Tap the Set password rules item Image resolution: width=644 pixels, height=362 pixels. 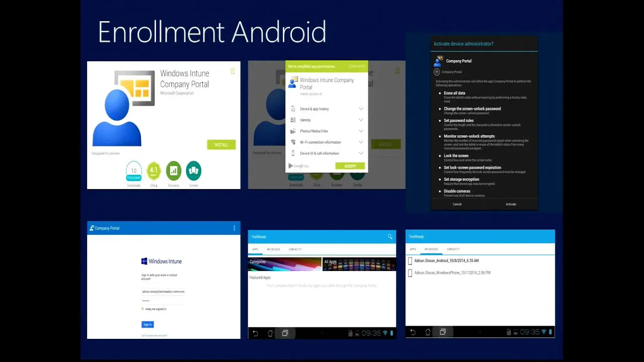(x=458, y=121)
